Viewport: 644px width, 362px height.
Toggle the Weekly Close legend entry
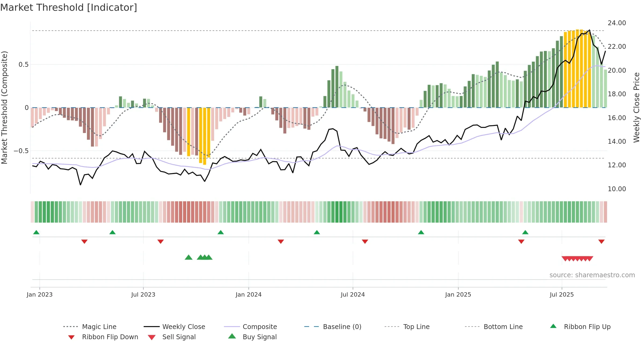174,327
